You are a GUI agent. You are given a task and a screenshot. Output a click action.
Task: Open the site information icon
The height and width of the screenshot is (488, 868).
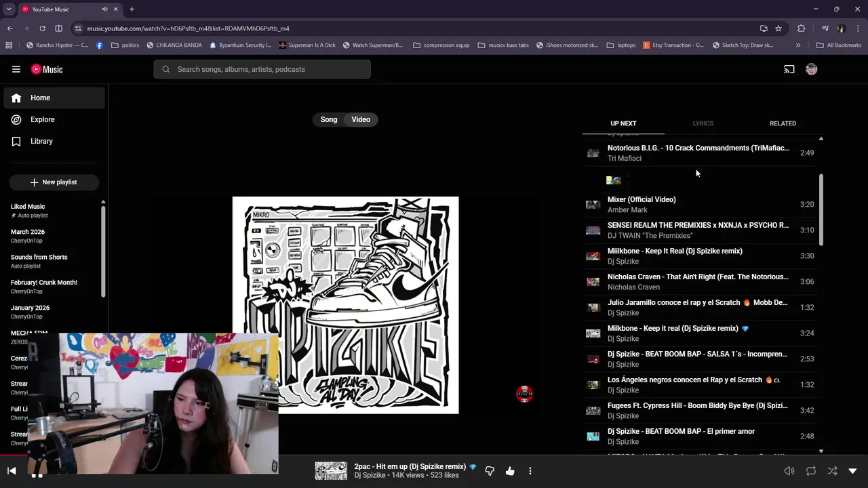point(78,28)
